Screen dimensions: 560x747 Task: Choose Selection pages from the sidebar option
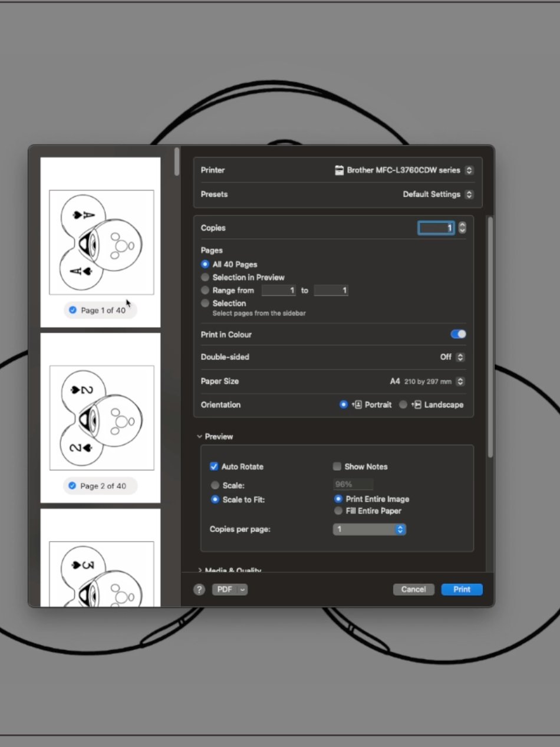(x=205, y=303)
